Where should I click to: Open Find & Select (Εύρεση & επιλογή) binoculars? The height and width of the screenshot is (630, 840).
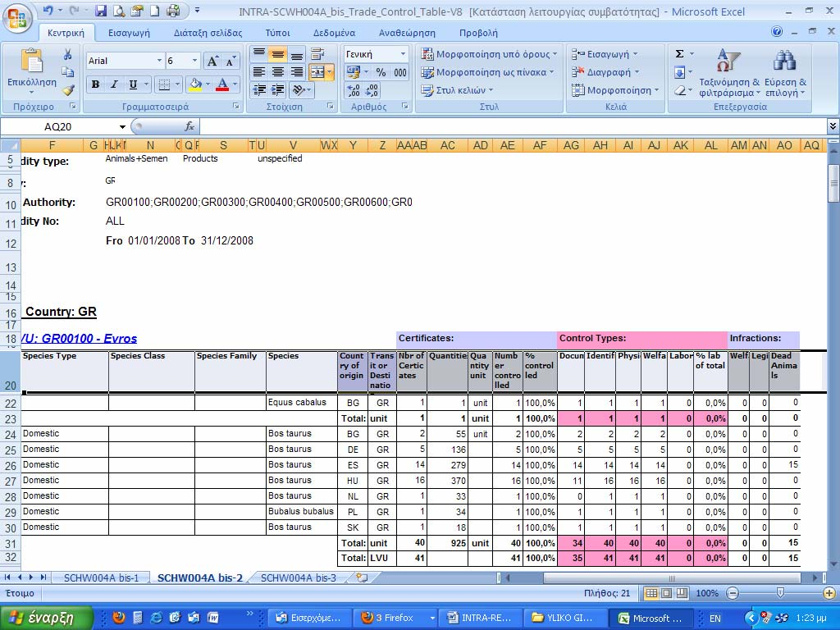pyautogui.click(x=785, y=72)
